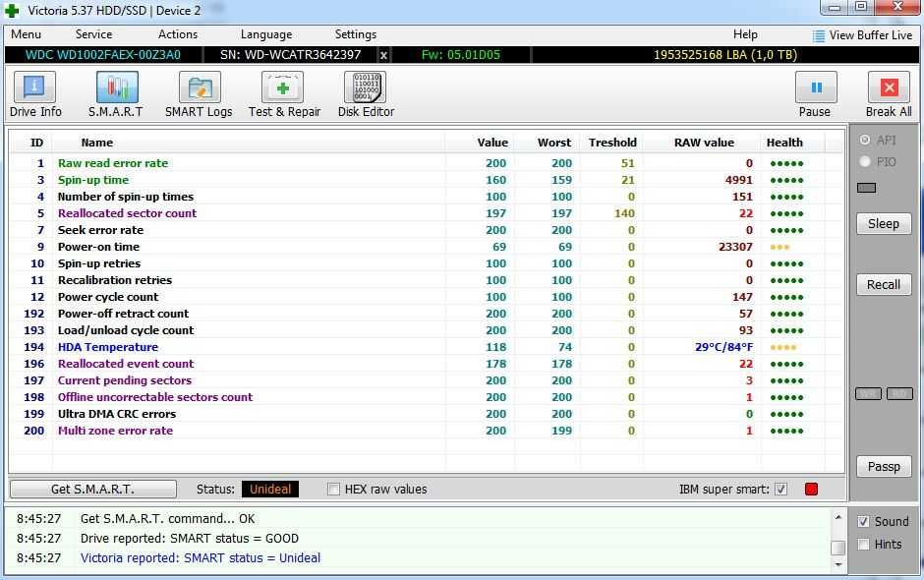
Task: Disable the Sound checkbox
Action: [863, 522]
